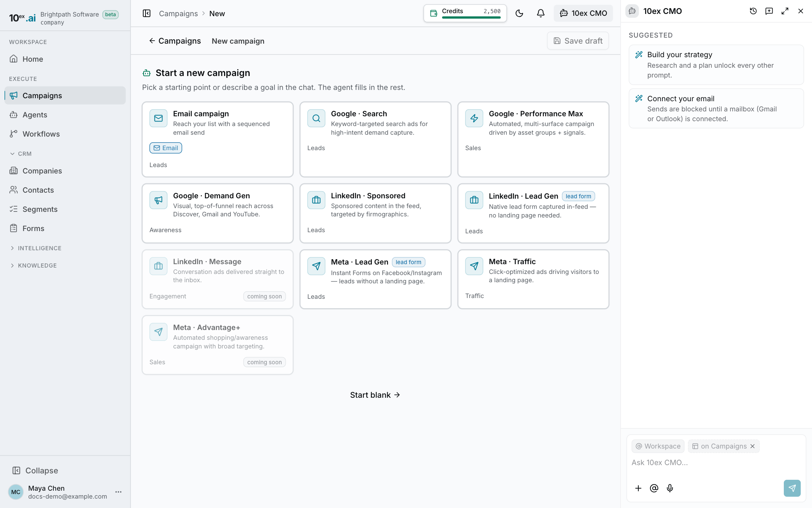Image resolution: width=812 pixels, height=508 pixels.
Task: Collapse the left sidebar
Action: click(x=35, y=471)
